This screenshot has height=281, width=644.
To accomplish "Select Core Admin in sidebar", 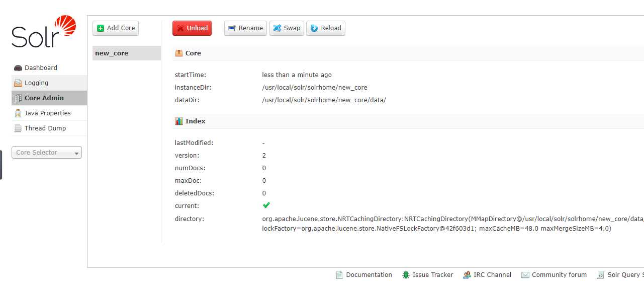I will [49, 98].
